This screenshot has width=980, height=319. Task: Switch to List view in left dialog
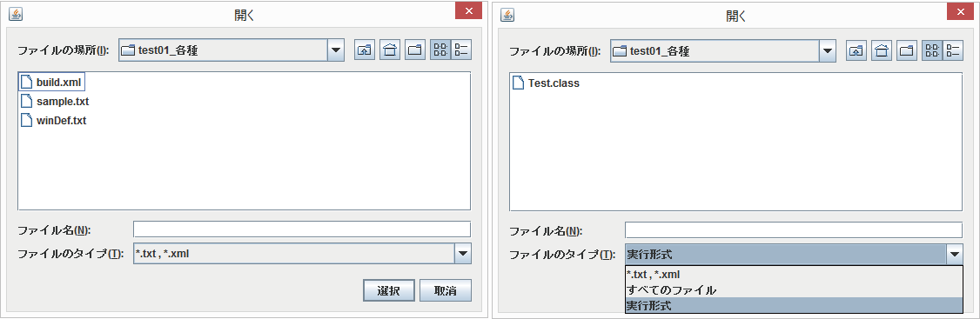point(440,50)
